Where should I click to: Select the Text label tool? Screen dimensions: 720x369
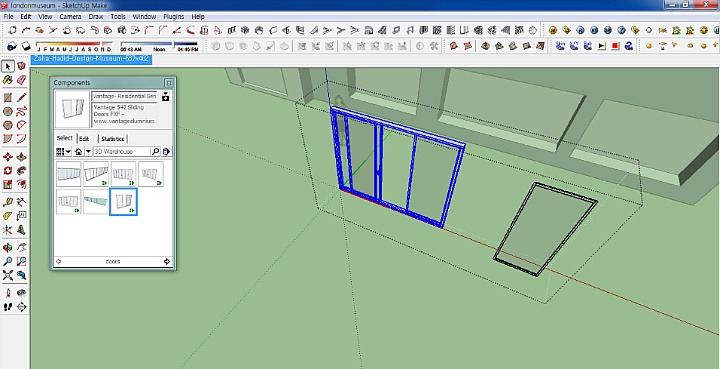click(x=21, y=216)
